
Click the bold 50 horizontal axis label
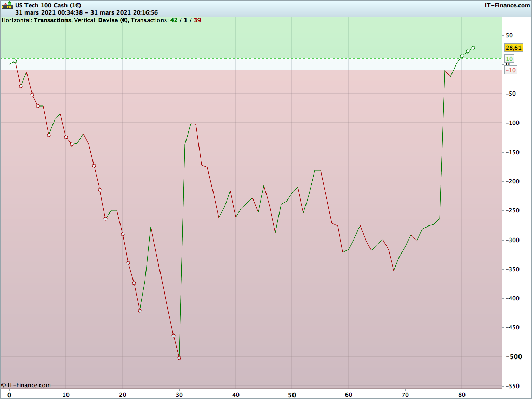292,395
